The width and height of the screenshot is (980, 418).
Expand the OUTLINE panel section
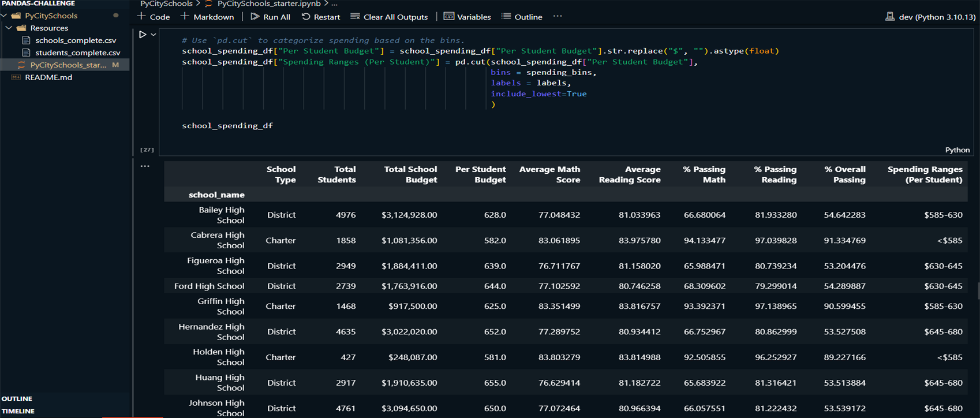pyautogui.click(x=17, y=399)
